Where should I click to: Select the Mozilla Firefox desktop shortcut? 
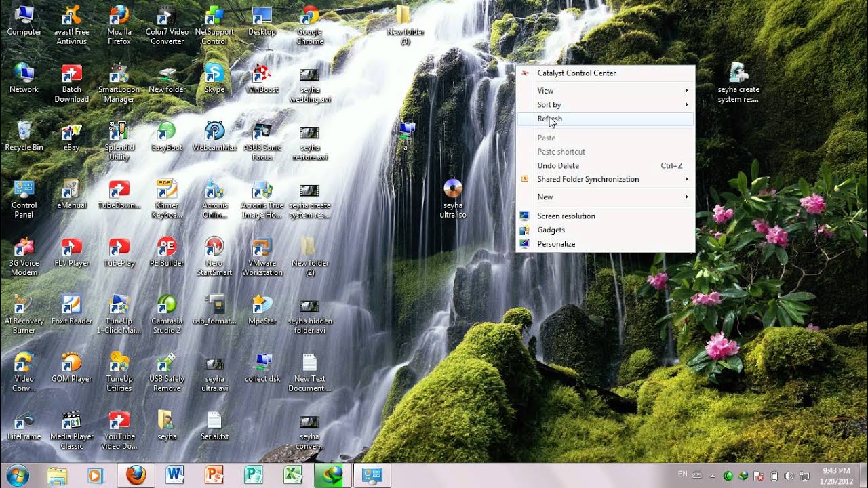pyautogui.click(x=119, y=25)
